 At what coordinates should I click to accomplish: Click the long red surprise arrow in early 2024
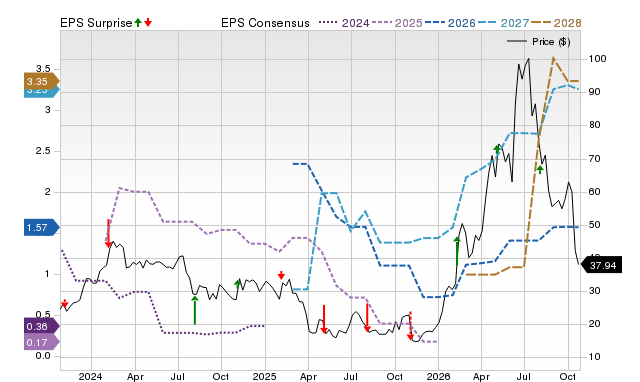pos(108,233)
